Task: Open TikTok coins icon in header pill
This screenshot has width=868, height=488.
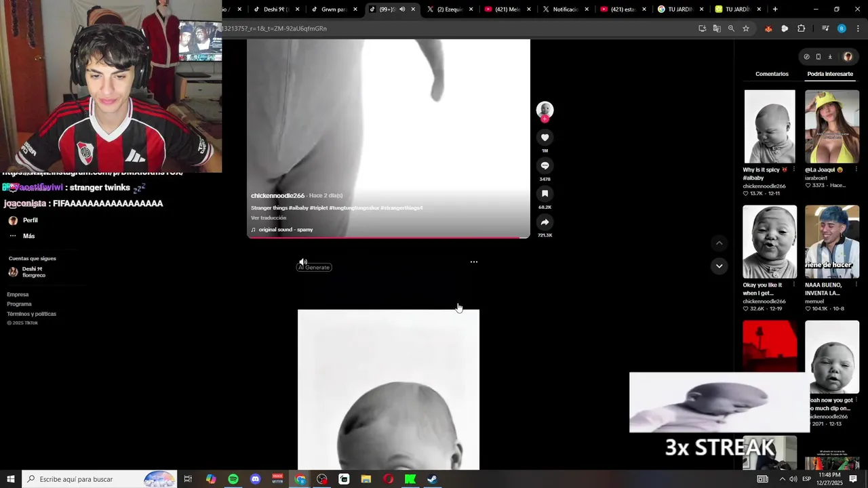Action: coord(806,57)
